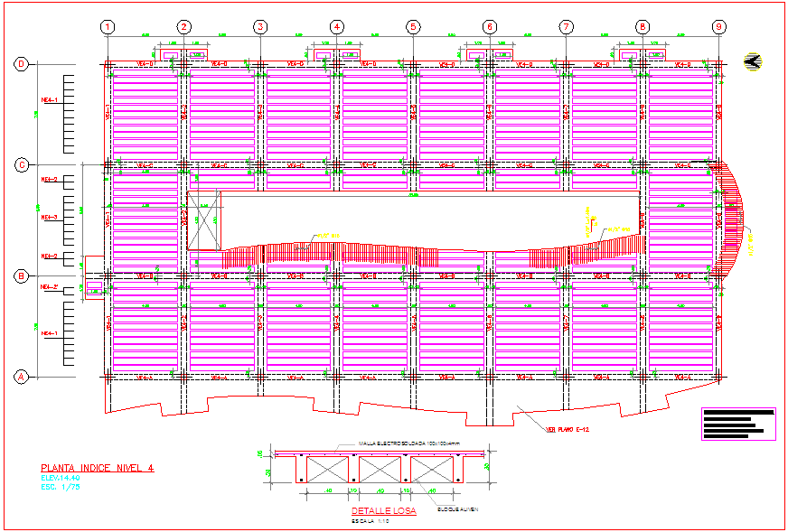Select grid axis bubble number 7

566,27
